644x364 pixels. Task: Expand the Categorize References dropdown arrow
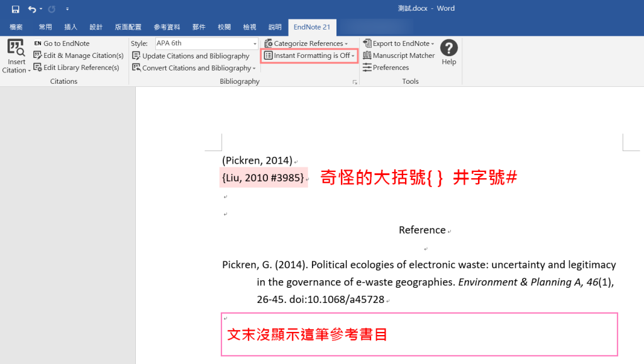point(347,43)
